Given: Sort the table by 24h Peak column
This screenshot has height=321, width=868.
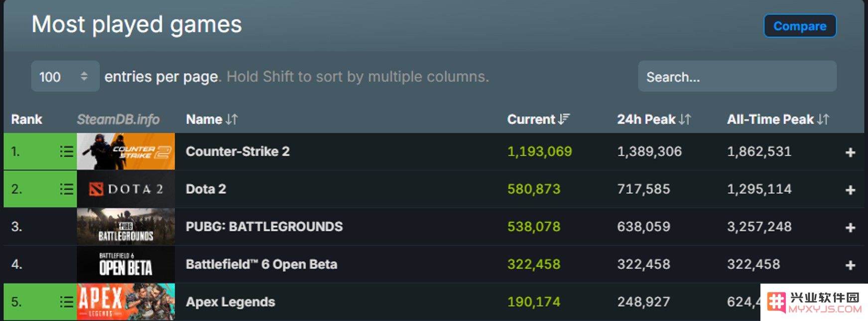Looking at the screenshot, I should [654, 120].
